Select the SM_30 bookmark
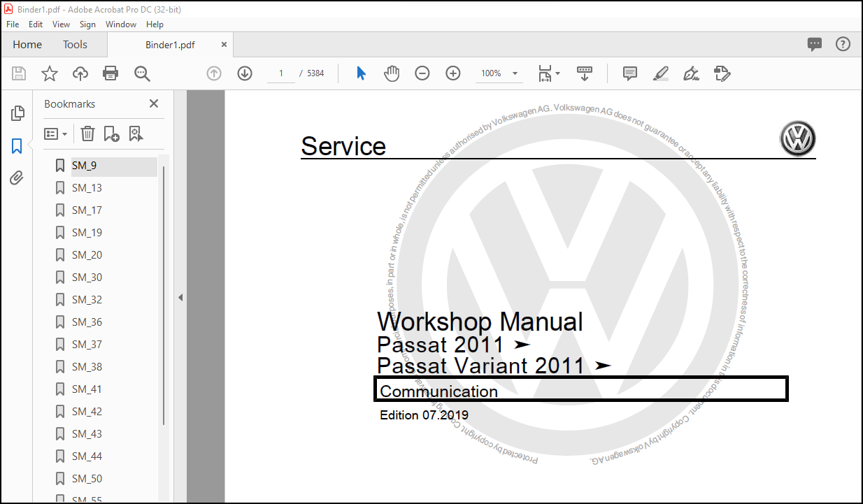 click(x=87, y=278)
